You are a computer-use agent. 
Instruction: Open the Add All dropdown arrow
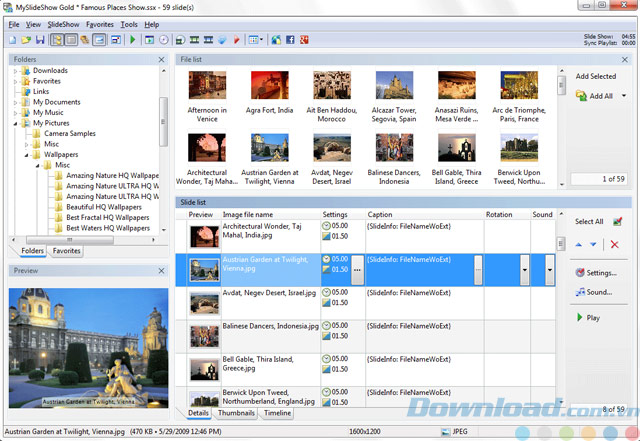[x=624, y=96]
